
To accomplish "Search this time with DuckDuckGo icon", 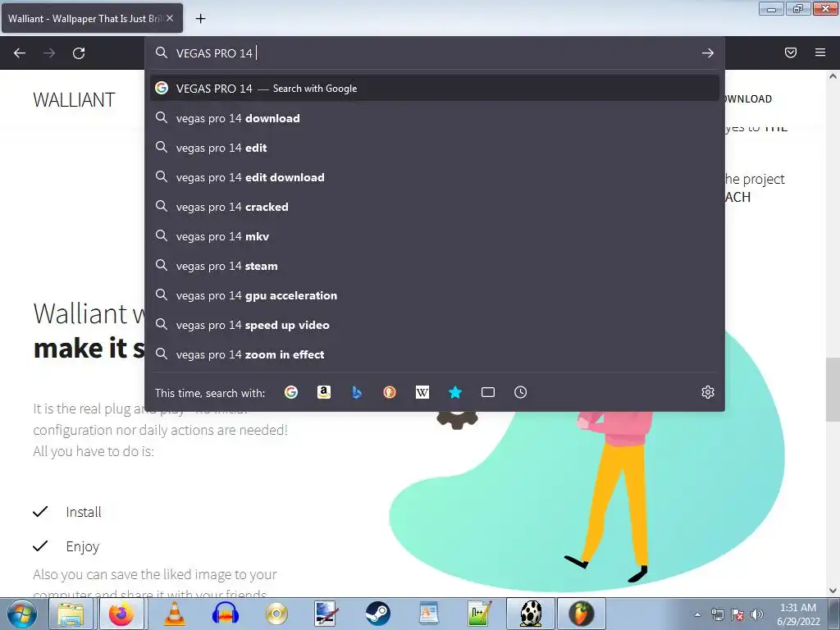I will 390,393.
